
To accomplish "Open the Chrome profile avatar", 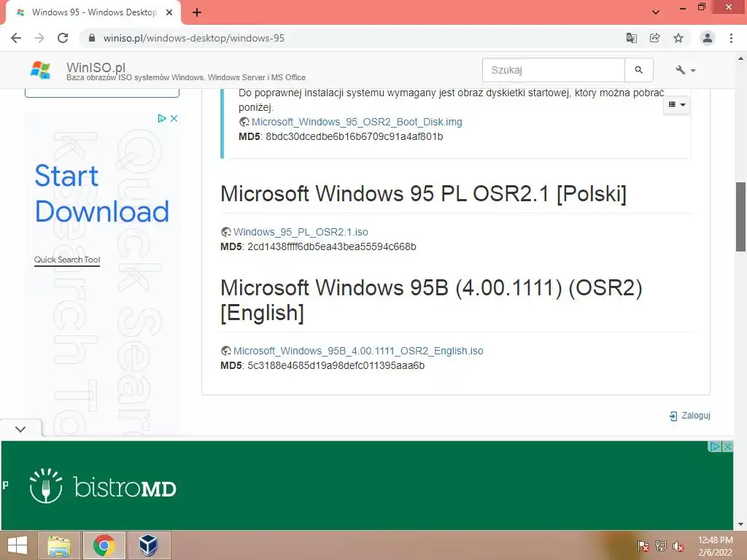I will click(x=708, y=38).
